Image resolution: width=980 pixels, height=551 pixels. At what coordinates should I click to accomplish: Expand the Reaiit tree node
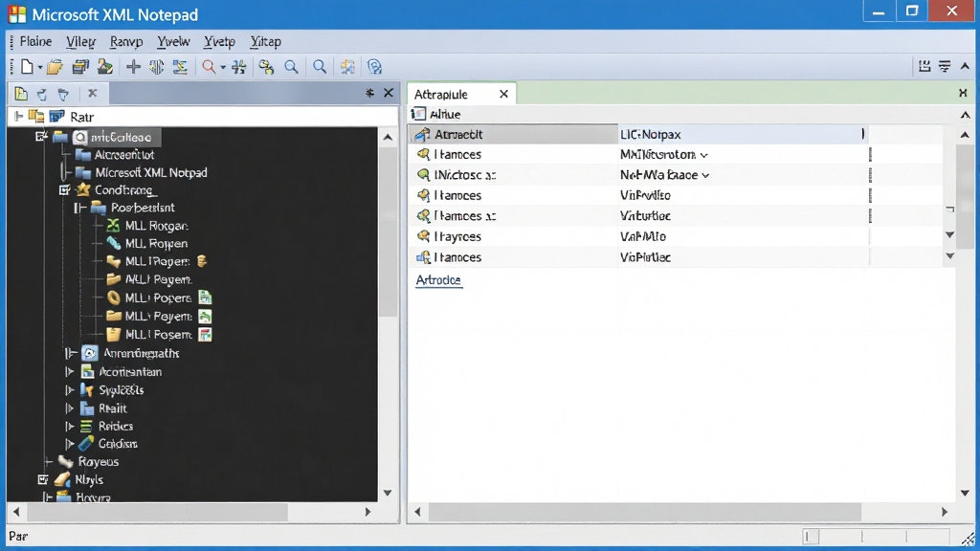(x=69, y=408)
